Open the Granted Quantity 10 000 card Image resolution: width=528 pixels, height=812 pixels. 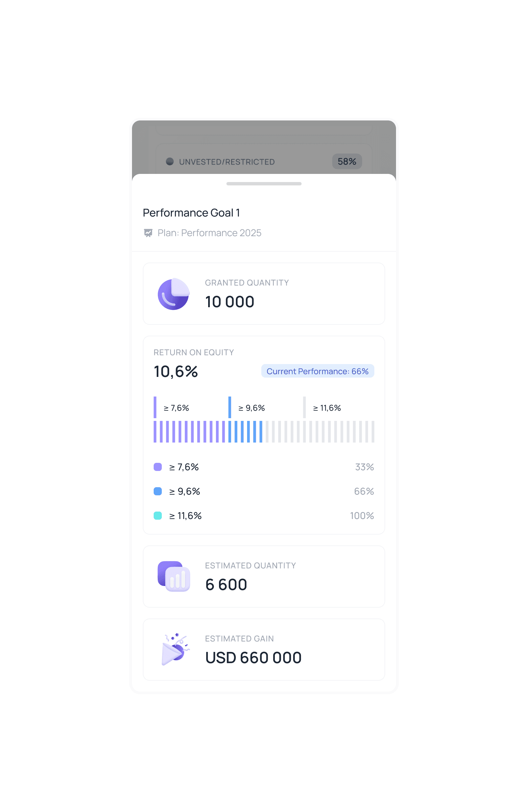[264, 293]
